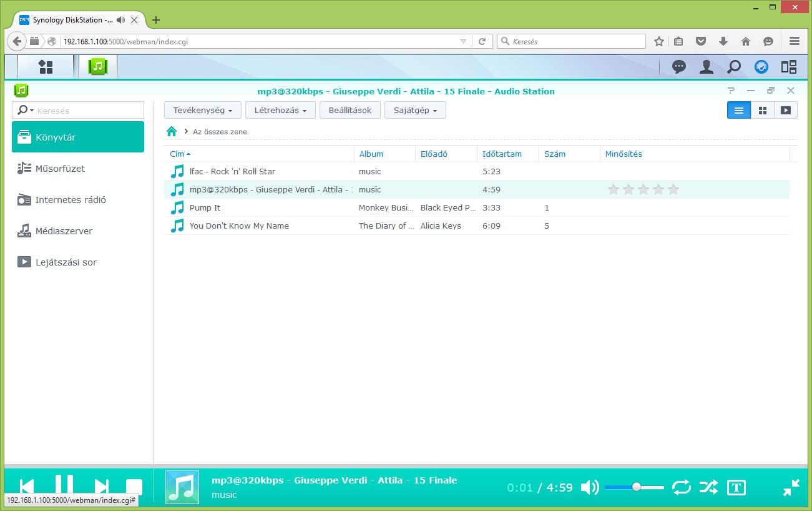
Task: Switch to thumbnail grid view mode
Action: pos(762,110)
